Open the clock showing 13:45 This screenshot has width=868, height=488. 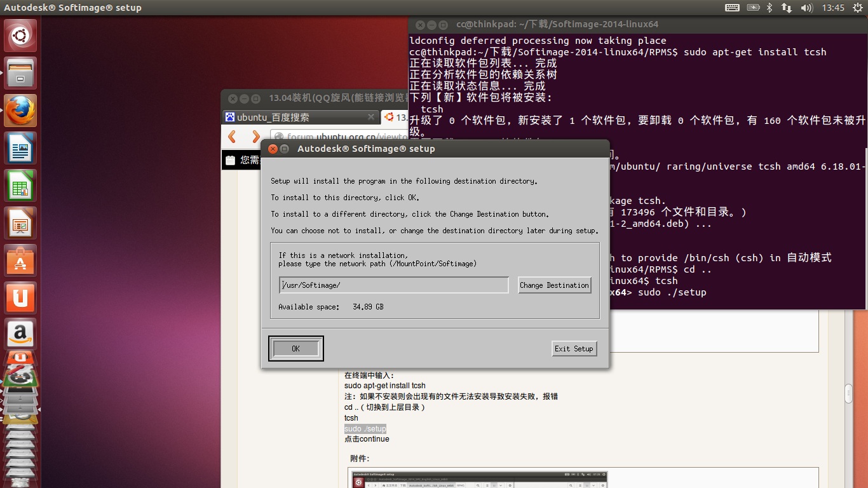(833, 8)
